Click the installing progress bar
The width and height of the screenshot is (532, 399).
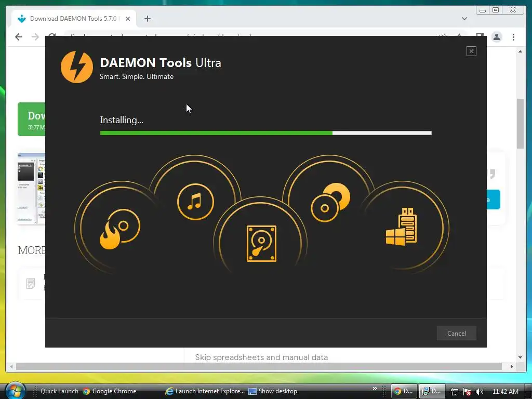point(265,133)
